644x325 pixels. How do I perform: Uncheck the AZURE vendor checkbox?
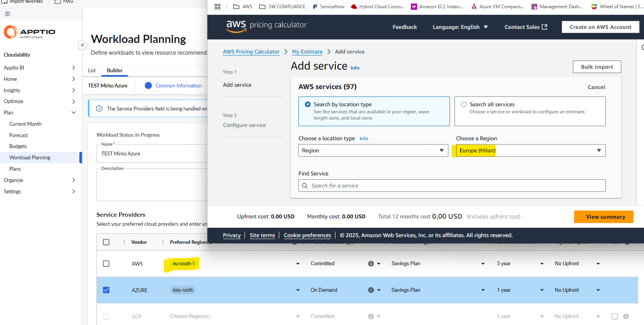[106, 290]
